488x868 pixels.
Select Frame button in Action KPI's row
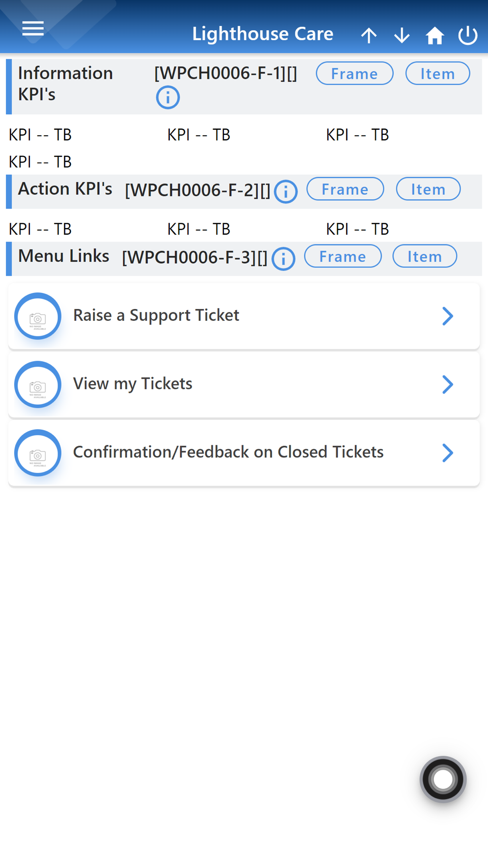345,189
